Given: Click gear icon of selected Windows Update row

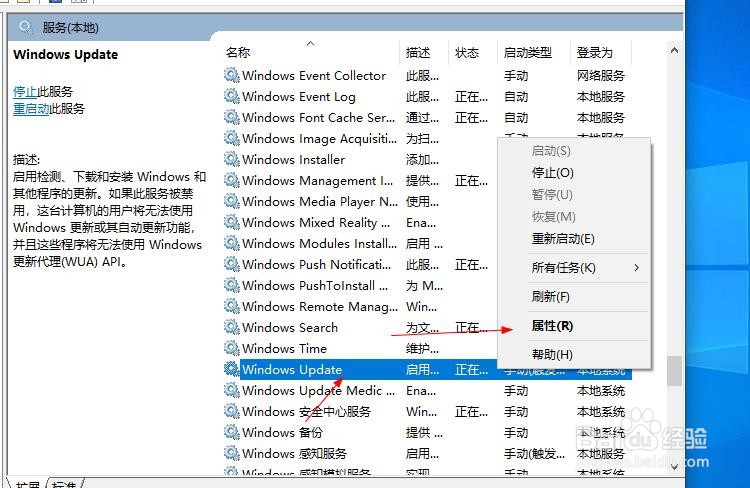Looking at the screenshot, I should tap(232, 369).
